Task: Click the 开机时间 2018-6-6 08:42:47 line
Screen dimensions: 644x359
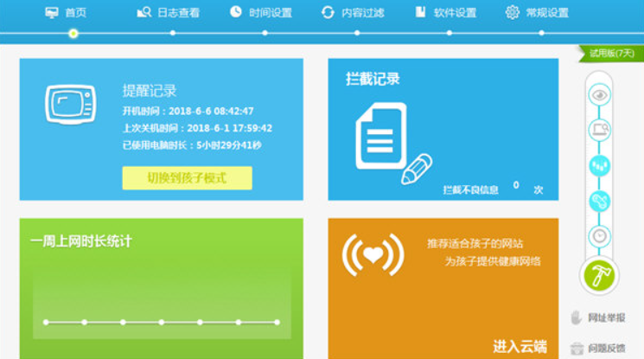Action: click(188, 111)
